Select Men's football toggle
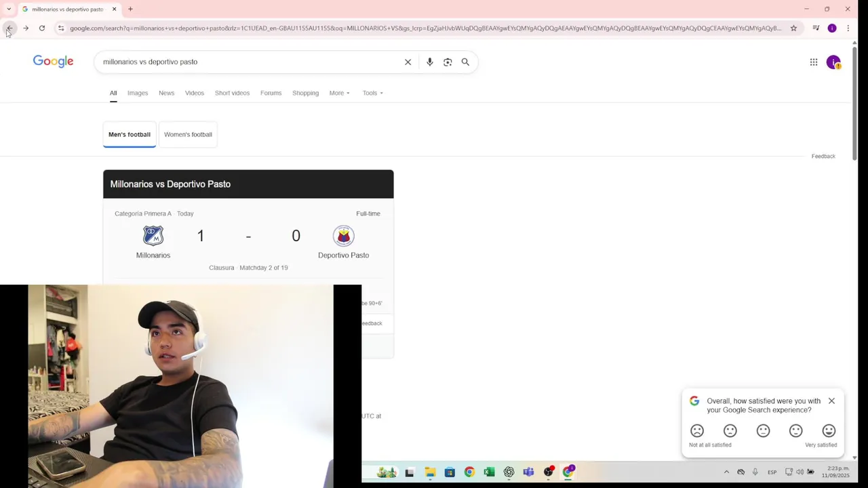 pos(130,134)
